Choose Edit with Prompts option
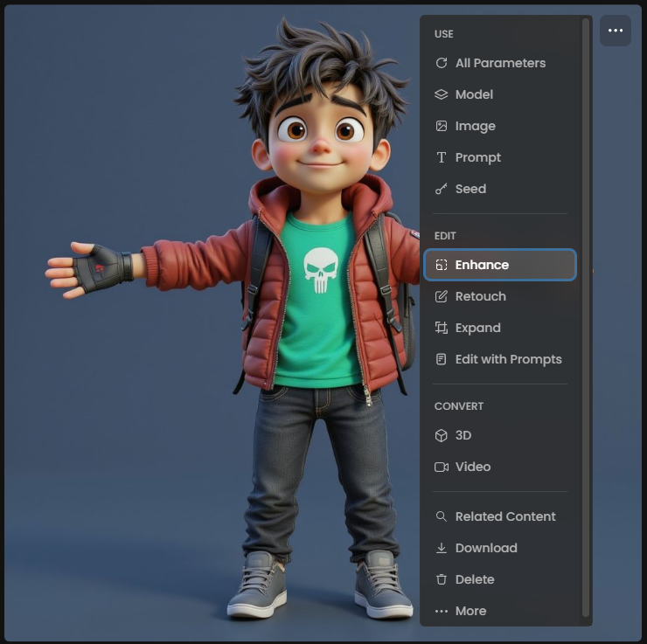The height and width of the screenshot is (644, 647). (508, 359)
